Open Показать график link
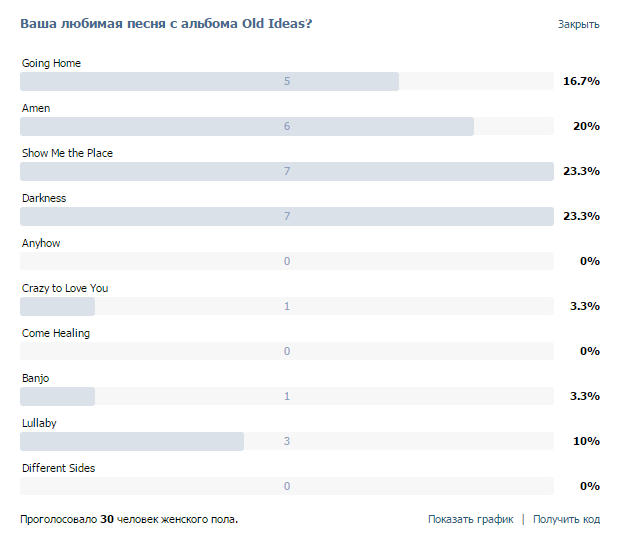This screenshot has width=619, height=540. pos(471,519)
